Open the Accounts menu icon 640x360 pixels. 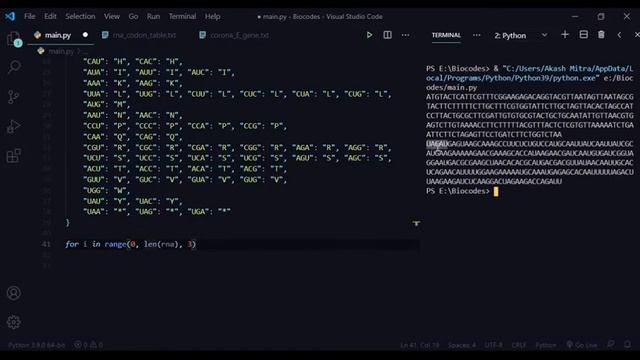click(x=13, y=293)
